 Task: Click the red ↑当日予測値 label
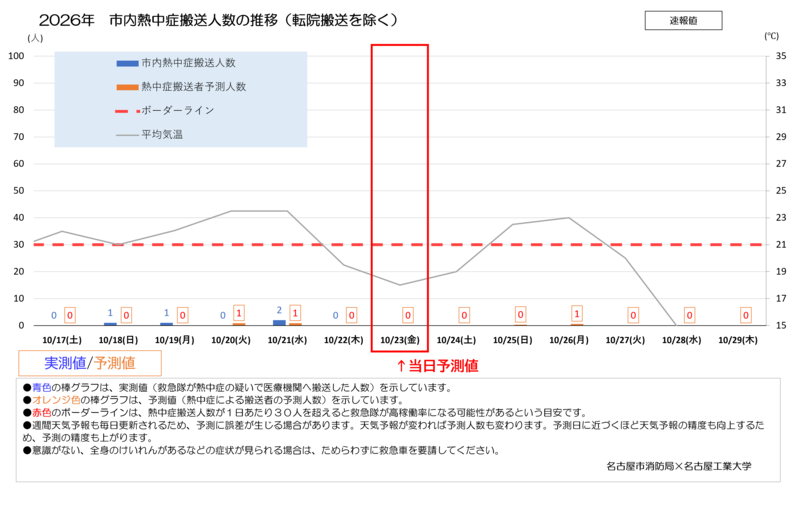(x=437, y=366)
